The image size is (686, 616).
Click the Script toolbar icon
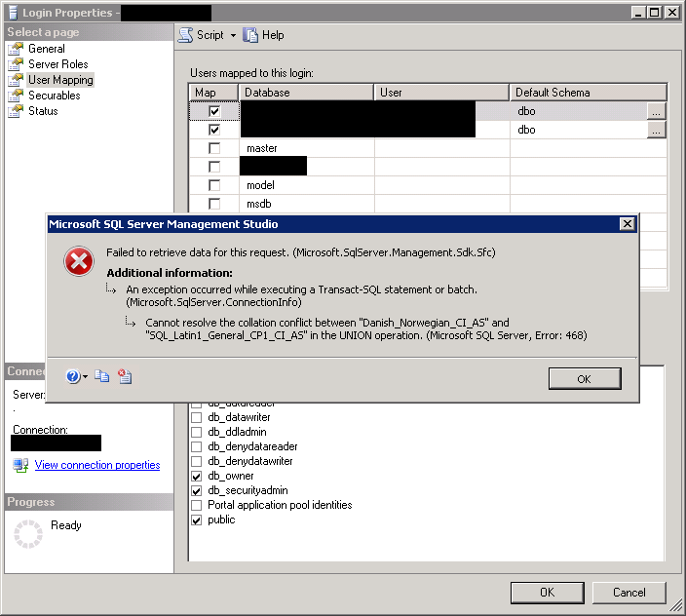[x=186, y=35]
